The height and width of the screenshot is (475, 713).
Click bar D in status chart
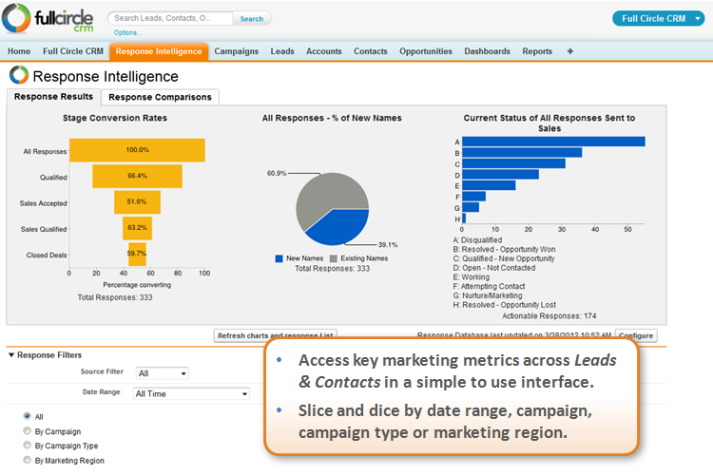tap(500, 174)
